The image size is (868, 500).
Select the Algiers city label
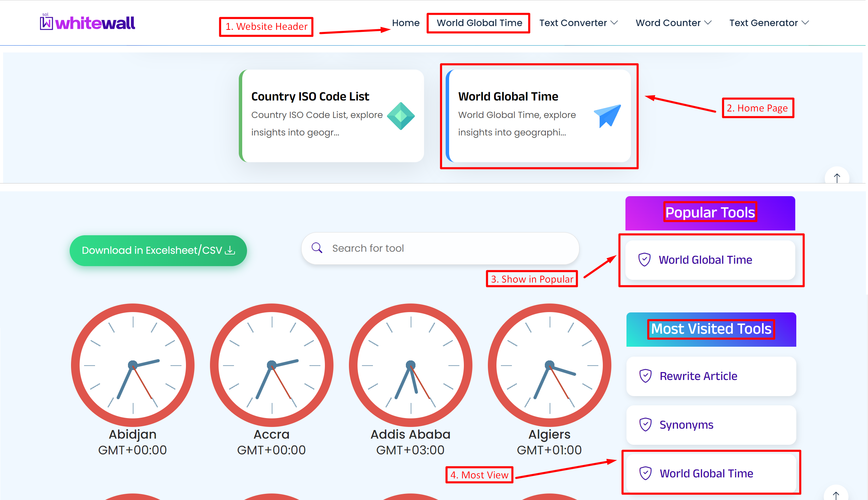(x=549, y=434)
